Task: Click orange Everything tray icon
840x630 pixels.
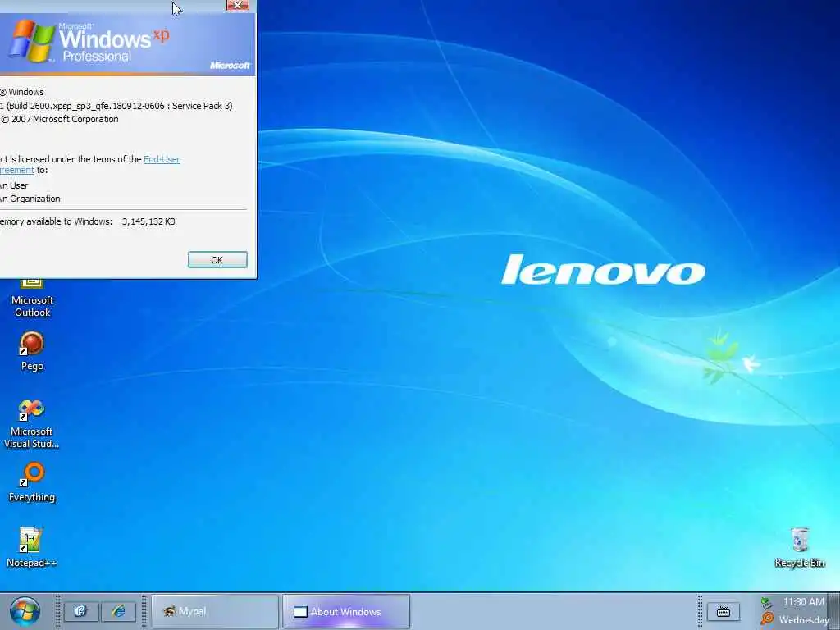Action: [767, 619]
